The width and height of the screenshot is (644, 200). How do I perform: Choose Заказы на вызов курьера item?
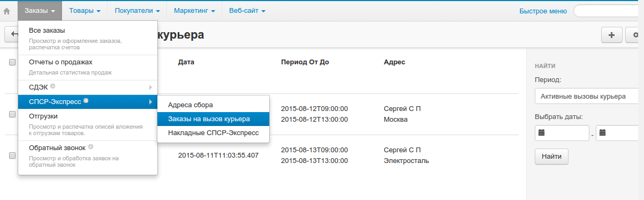[213, 118]
